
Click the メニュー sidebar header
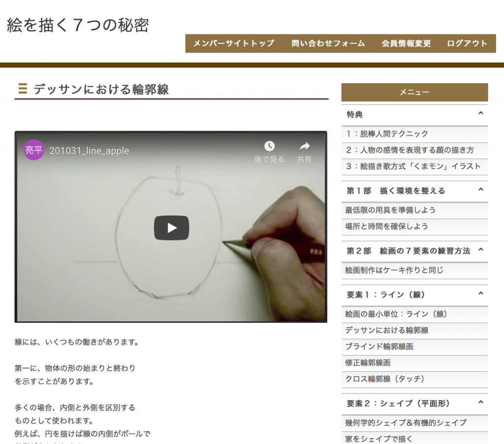414,92
